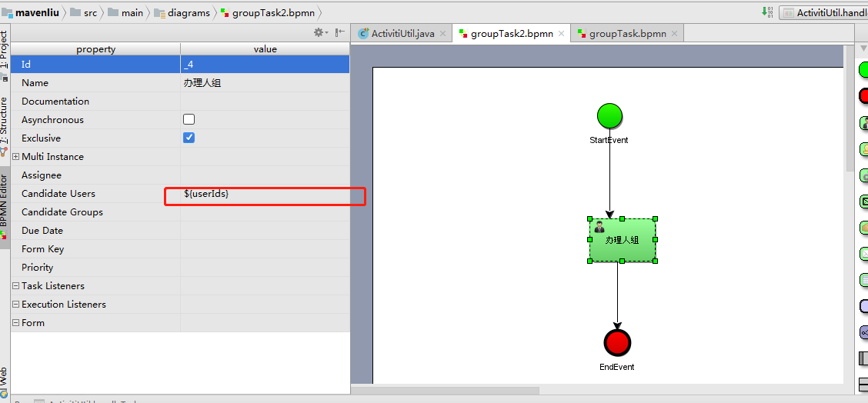Click the StartEvent green circle in diagram
868x403 pixels.
(x=609, y=116)
